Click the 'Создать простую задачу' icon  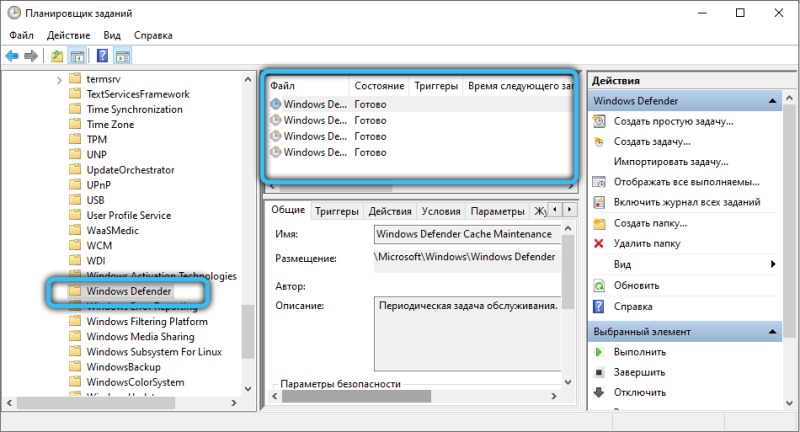[x=599, y=121]
